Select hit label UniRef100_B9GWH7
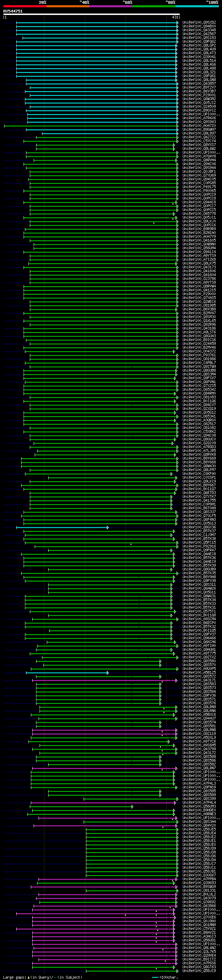Image resolution: width=222 pixels, height=980 pixels. (199, 129)
